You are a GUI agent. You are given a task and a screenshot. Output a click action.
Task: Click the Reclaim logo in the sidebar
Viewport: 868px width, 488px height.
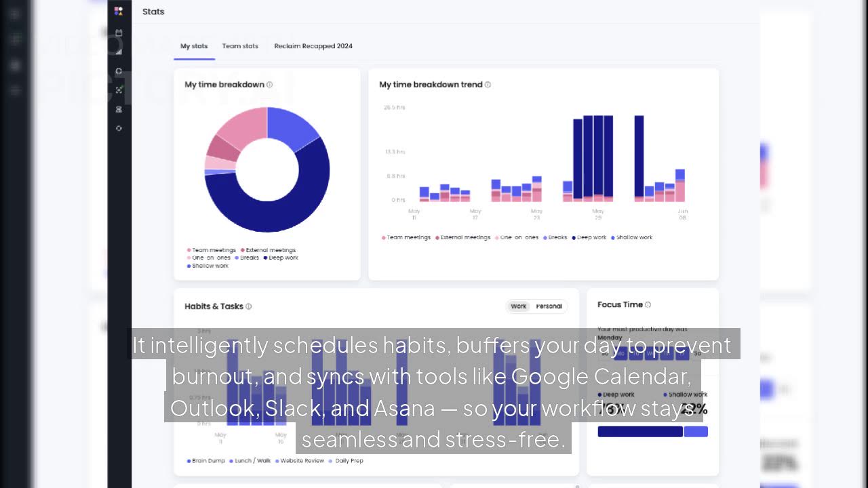point(119,11)
